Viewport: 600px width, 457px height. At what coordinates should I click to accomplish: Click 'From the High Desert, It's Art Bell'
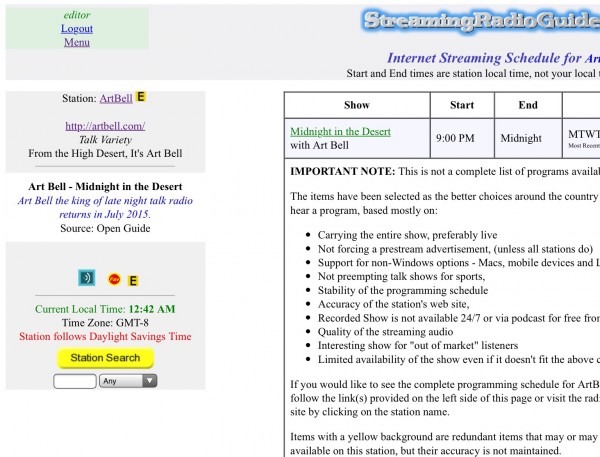coord(105,153)
